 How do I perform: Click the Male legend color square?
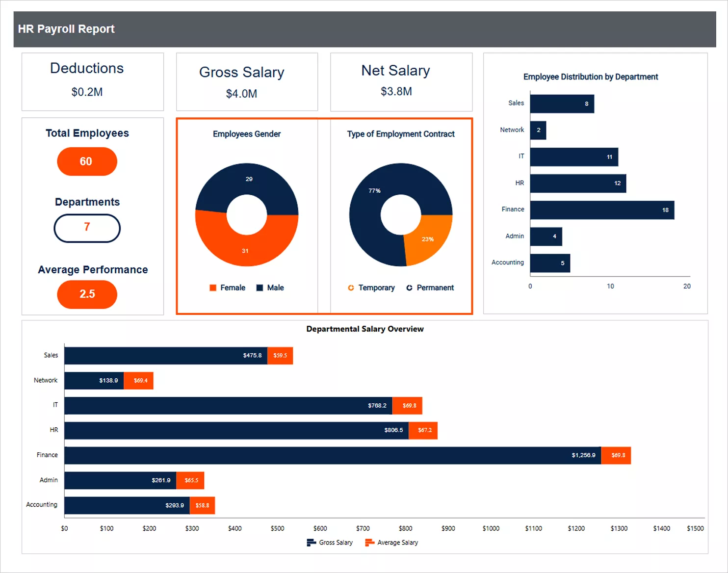[x=260, y=288]
